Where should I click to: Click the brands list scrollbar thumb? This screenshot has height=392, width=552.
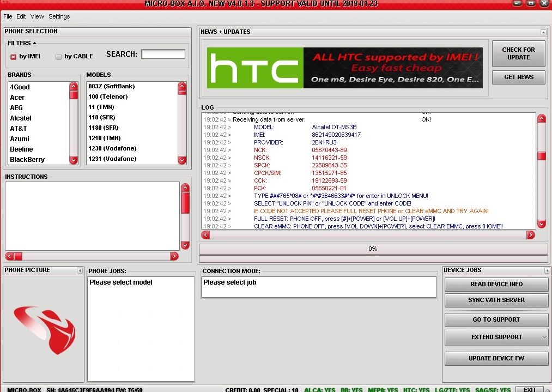(x=74, y=95)
